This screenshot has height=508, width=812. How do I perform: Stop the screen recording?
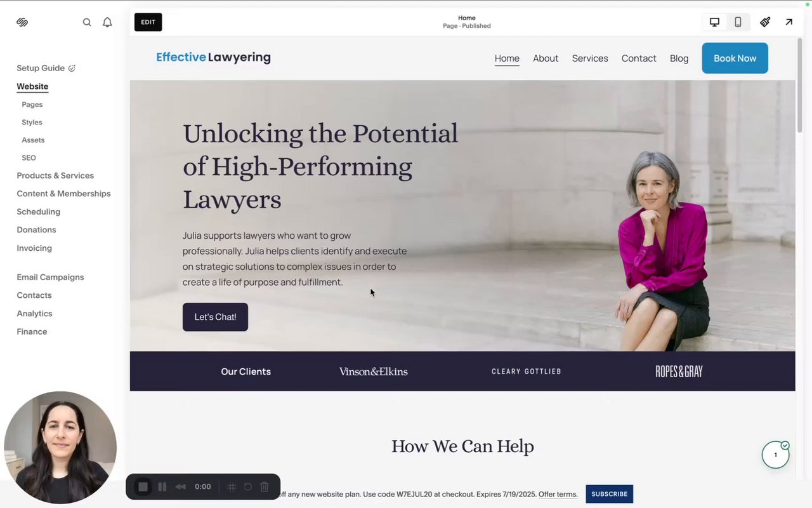143,487
